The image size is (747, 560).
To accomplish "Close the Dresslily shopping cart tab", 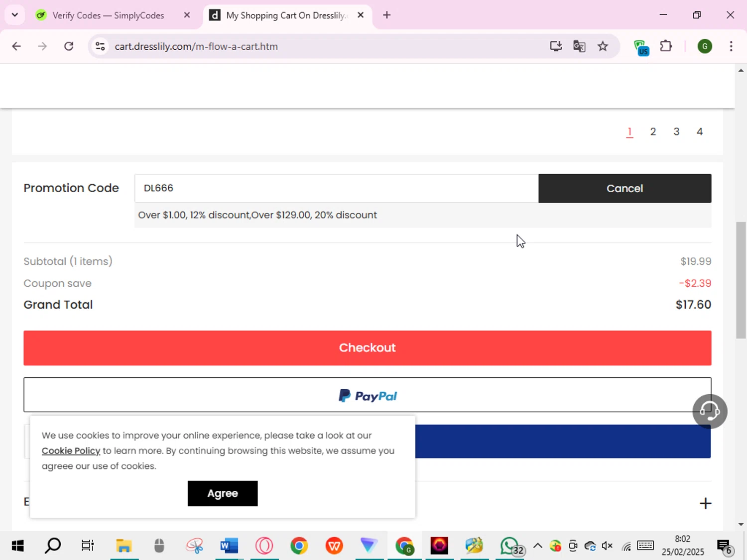I will pyautogui.click(x=361, y=15).
